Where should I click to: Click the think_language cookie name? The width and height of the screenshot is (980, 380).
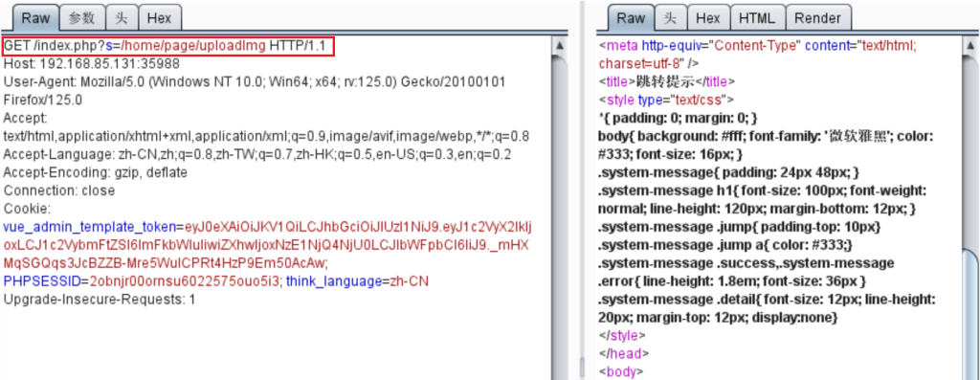point(334,280)
